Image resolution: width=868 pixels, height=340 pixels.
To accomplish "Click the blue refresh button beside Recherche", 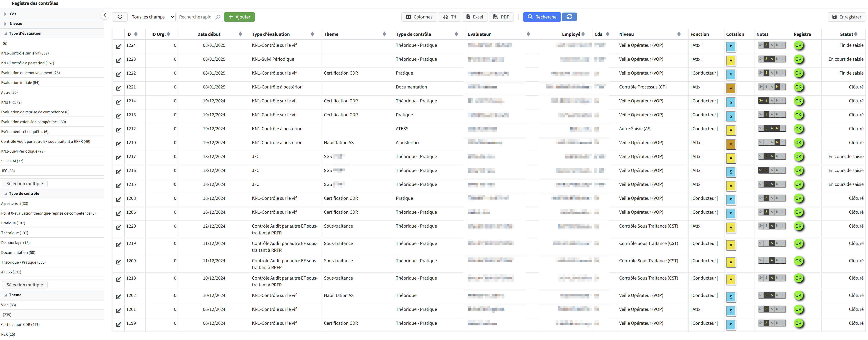I will tap(569, 17).
